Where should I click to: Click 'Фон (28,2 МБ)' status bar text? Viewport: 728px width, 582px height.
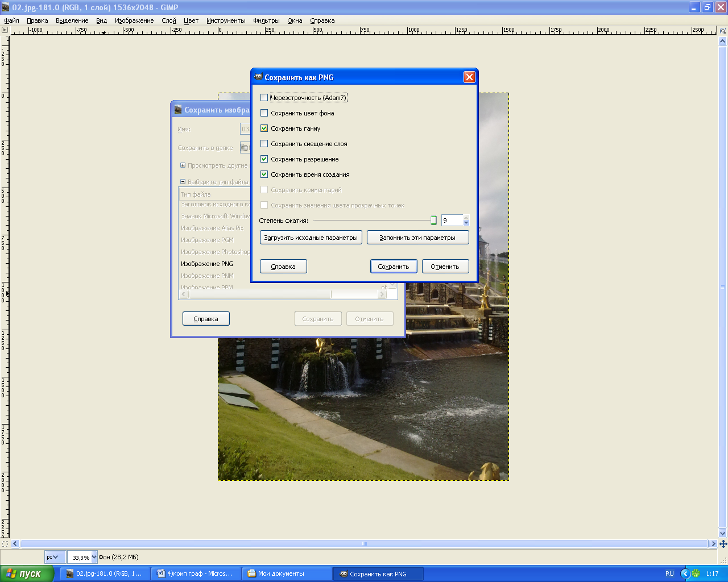(119, 557)
